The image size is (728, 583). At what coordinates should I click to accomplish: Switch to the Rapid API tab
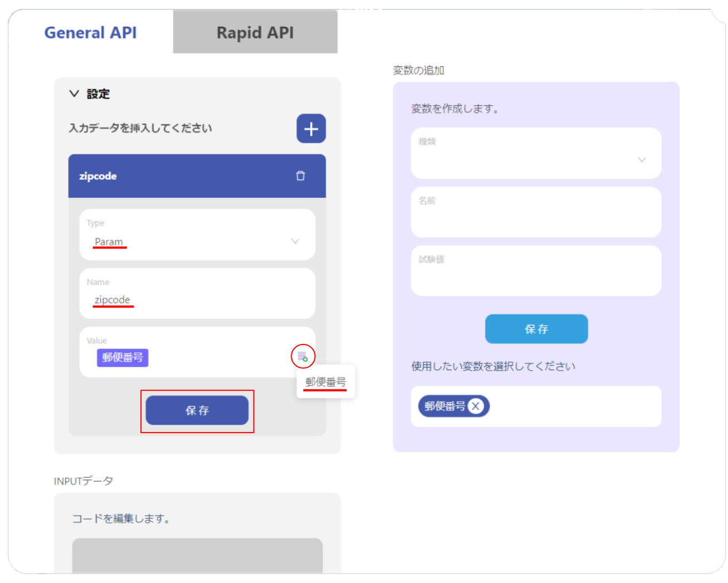pos(255,32)
